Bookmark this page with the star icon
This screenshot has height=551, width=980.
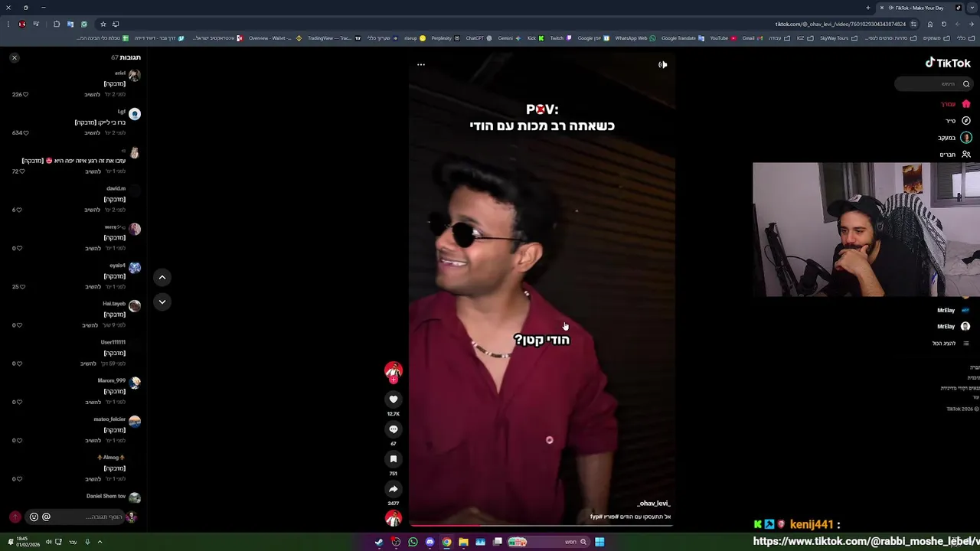[103, 24]
